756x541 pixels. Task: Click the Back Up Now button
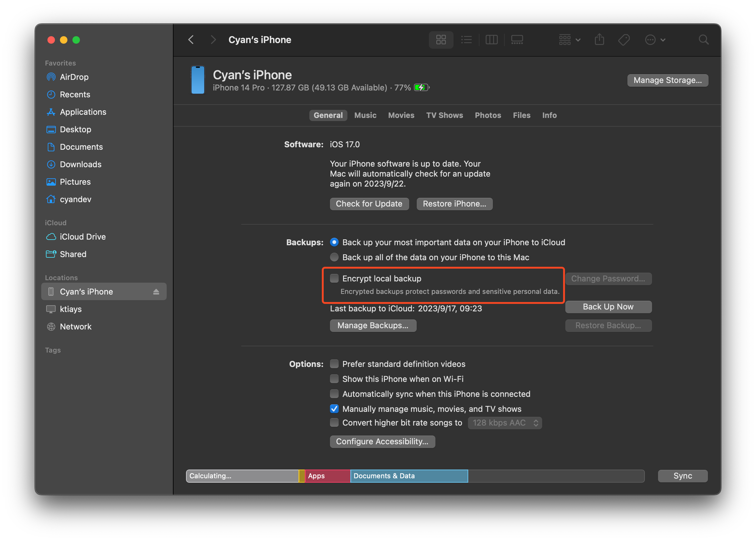(608, 307)
